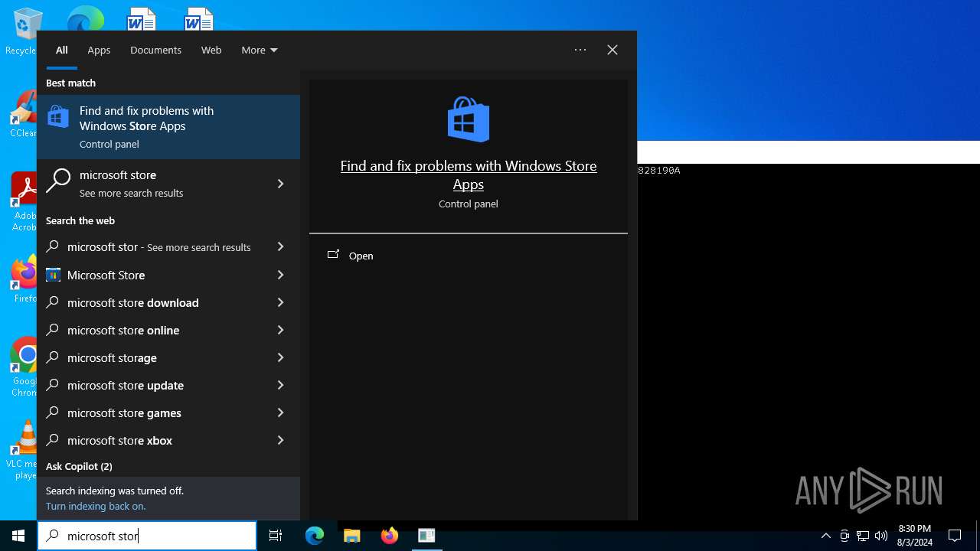Switch to the Web tab

[211, 50]
